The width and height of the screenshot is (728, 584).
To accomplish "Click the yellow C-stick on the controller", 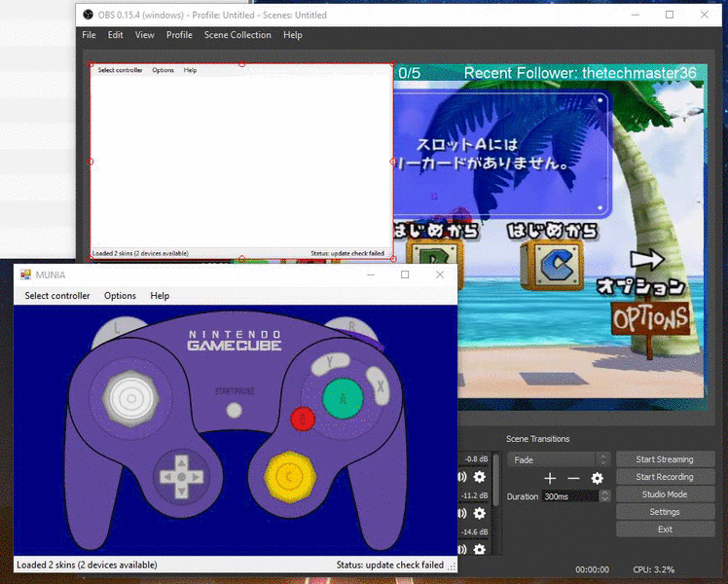I will point(290,477).
